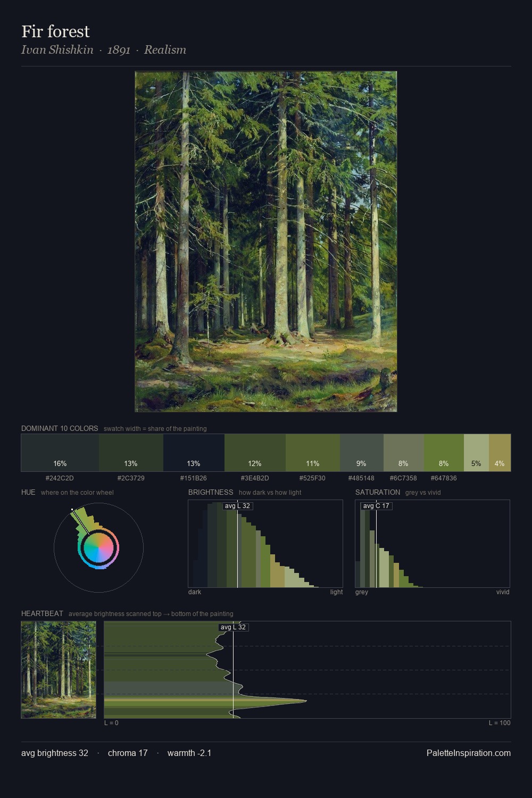532x798 pixels.
Task: Click the hex label #242C2D
Action: point(60,478)
